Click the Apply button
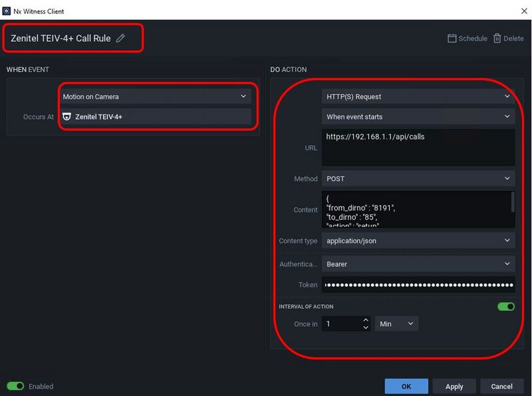The image size is (532, 396). point(454,386)
